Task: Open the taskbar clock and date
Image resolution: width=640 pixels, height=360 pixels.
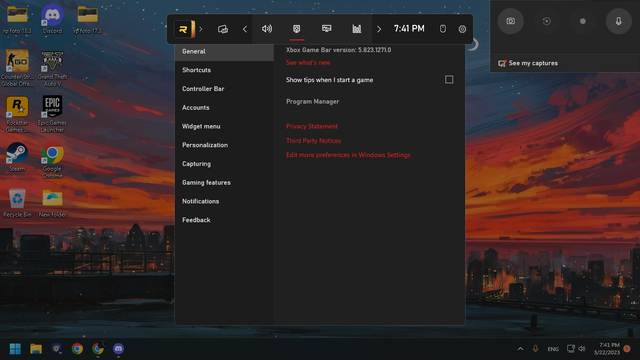Action: click(607, 349)
